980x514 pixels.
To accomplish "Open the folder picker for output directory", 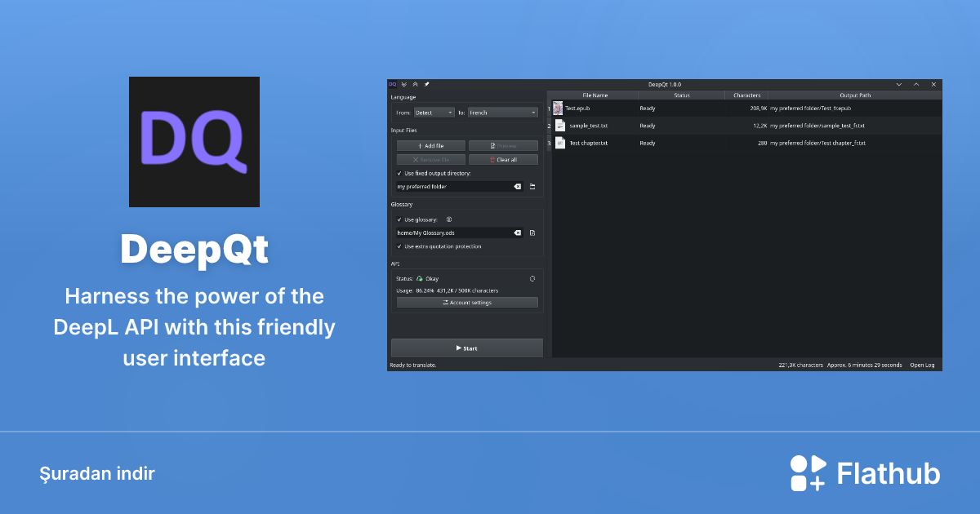I will [x=533, y=186].
